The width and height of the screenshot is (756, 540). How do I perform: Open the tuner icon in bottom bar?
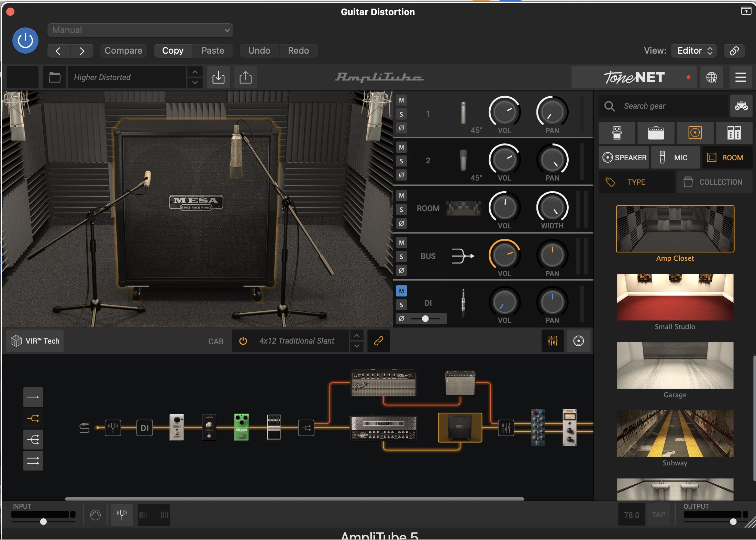pos(122,515)
